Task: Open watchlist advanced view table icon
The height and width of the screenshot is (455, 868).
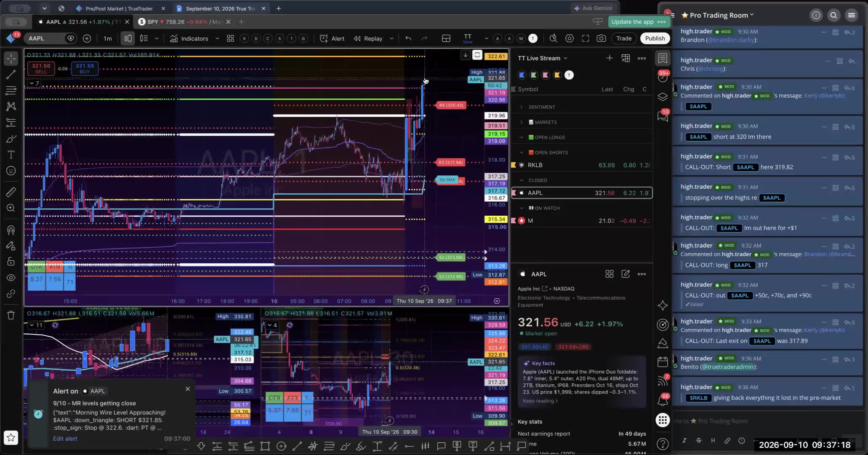Action: (626, 58)
